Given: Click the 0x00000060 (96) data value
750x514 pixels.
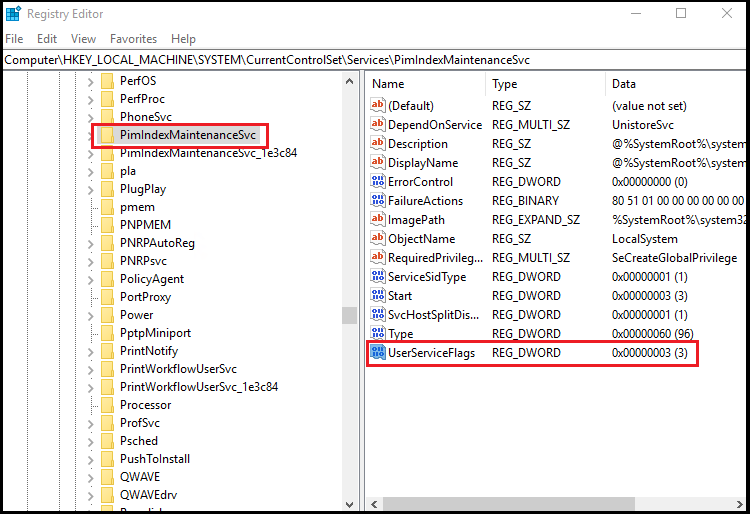Looking at the screenshot, I should 652,334.
